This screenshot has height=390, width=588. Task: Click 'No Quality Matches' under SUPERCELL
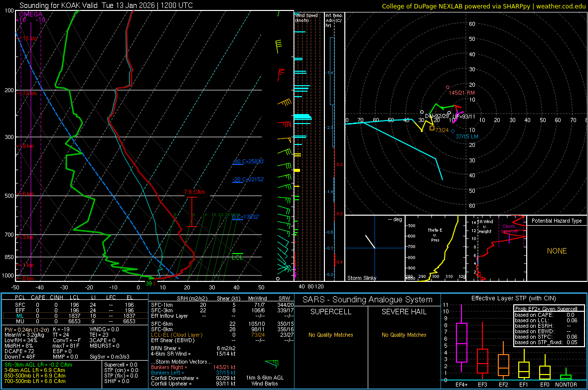click(331, 335)
